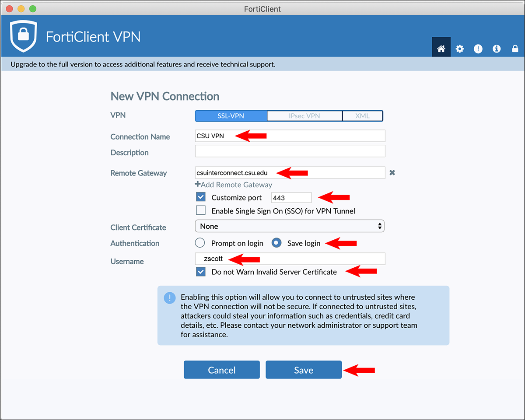
Task: Select the Prompt on login radio button
Action: pyautogui.click(x=200, y=243)
